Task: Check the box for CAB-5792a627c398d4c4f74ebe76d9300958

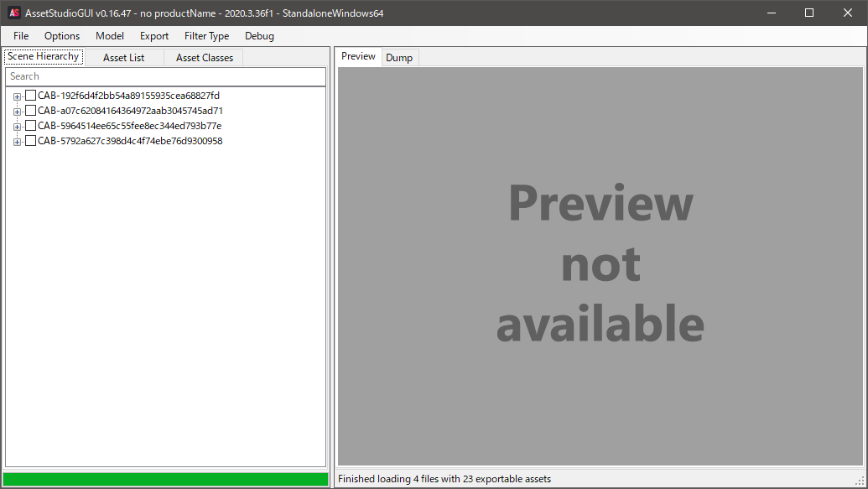Action: click(30, 141)
